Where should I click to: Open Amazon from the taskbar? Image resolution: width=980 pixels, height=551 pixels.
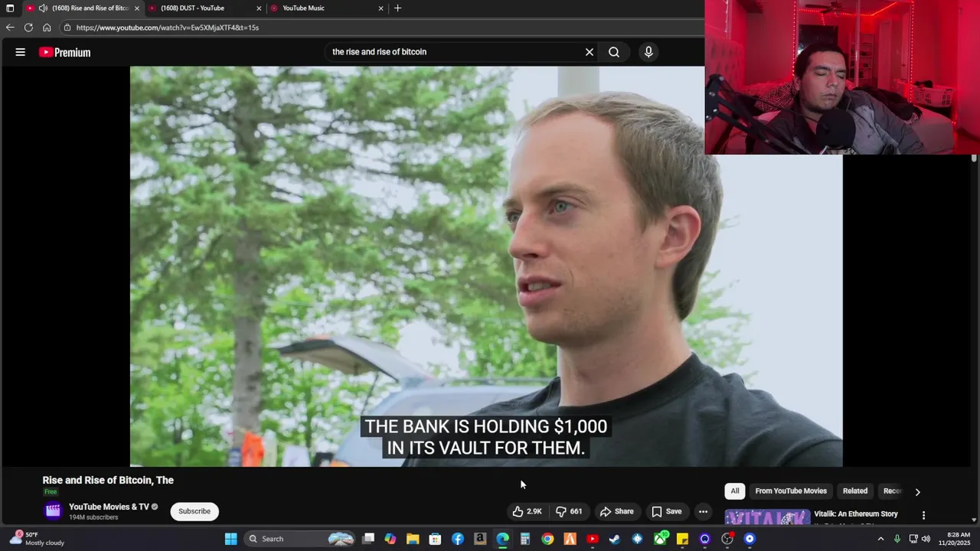[x=480, y=539]
